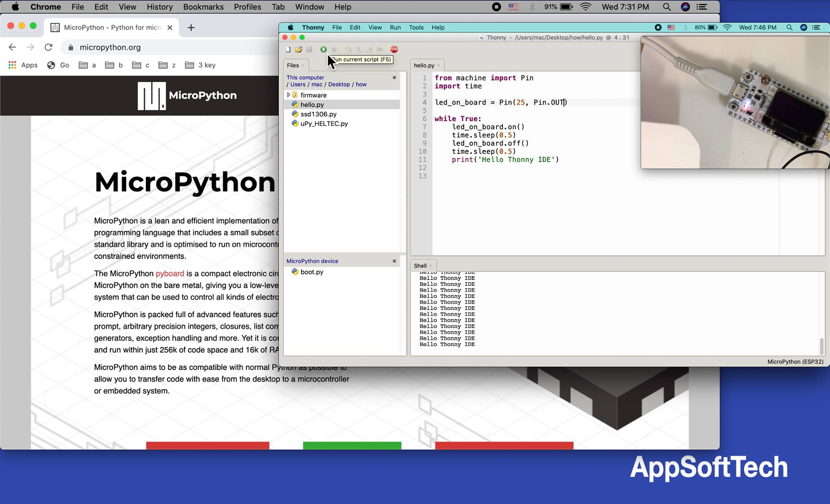This screenshot has height=504, width=830.
Task: Click the red Stop icon in Thonny
Action: 394,49
